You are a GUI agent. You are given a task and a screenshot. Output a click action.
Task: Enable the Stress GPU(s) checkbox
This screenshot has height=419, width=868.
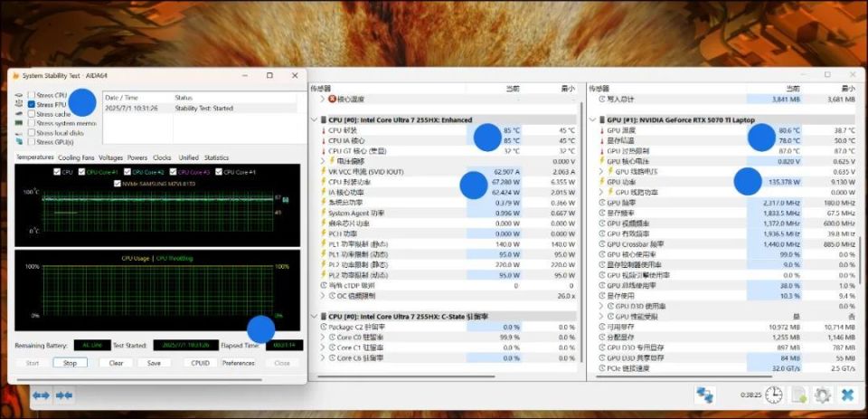pyautogui.click(x=32, y=142)
